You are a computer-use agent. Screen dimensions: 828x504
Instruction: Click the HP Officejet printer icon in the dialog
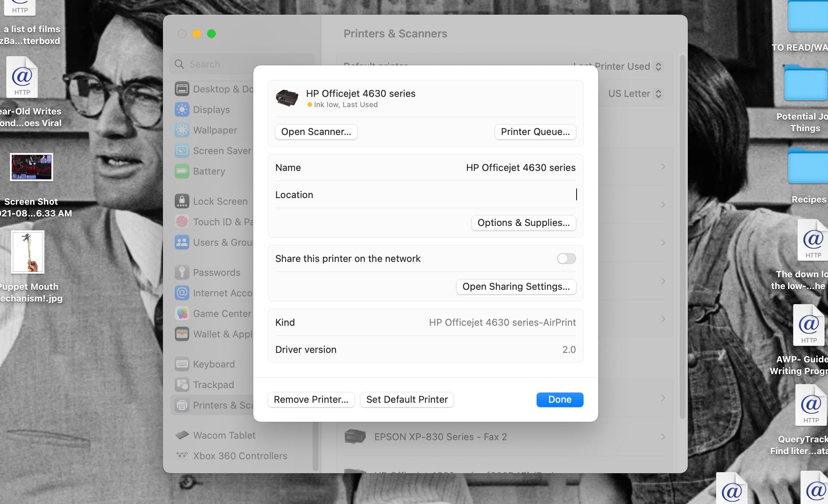287,98
